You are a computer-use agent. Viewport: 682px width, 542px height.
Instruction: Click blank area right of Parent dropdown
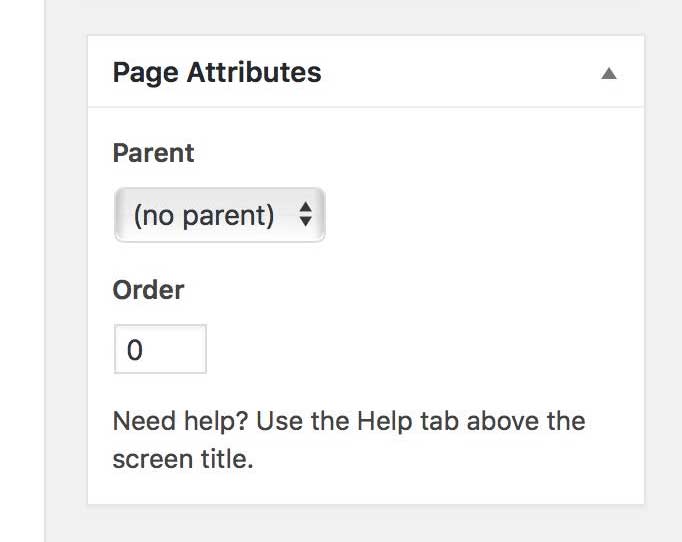[480, 214]
